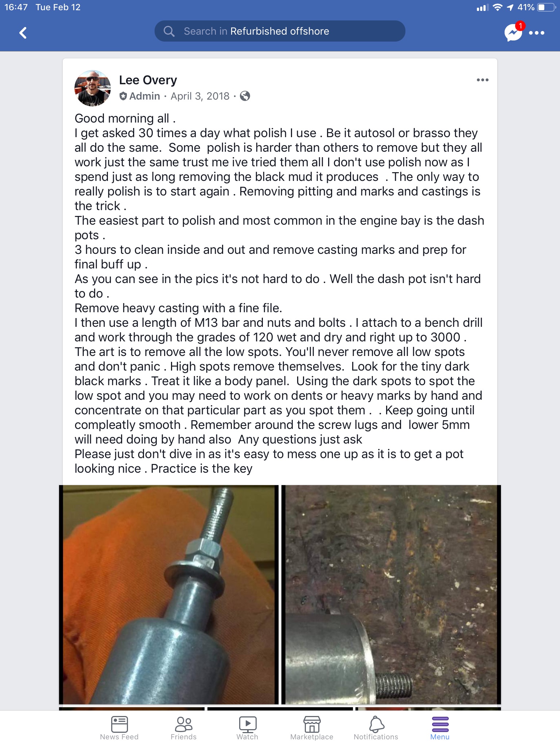Click the search magnifier icon

click(x=169, y=31)
